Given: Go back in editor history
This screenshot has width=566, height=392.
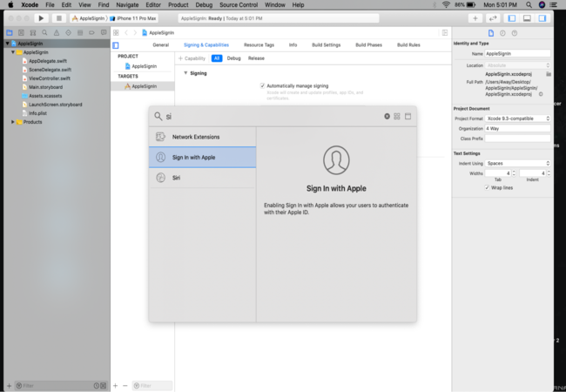Looking at the screenshot, I should pos(126,33).
